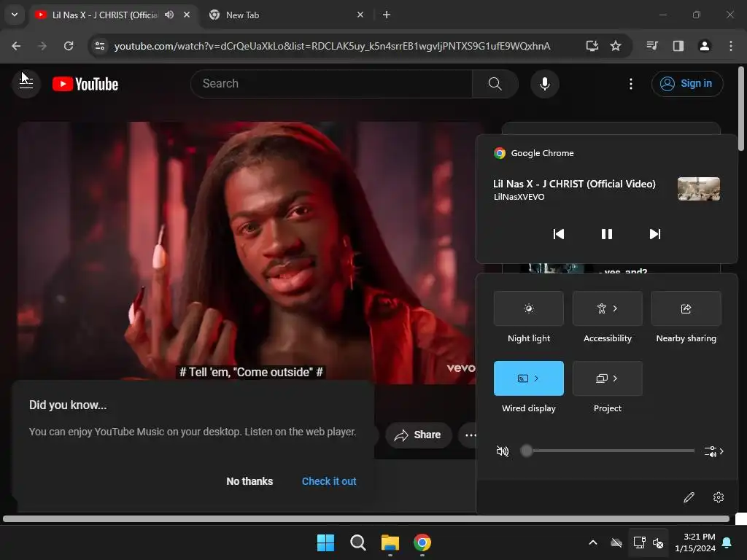Image resolution: width=747 pixels, height=560 pixels.
Task: Go back with the browser back arrow
Action: [16, 46]
